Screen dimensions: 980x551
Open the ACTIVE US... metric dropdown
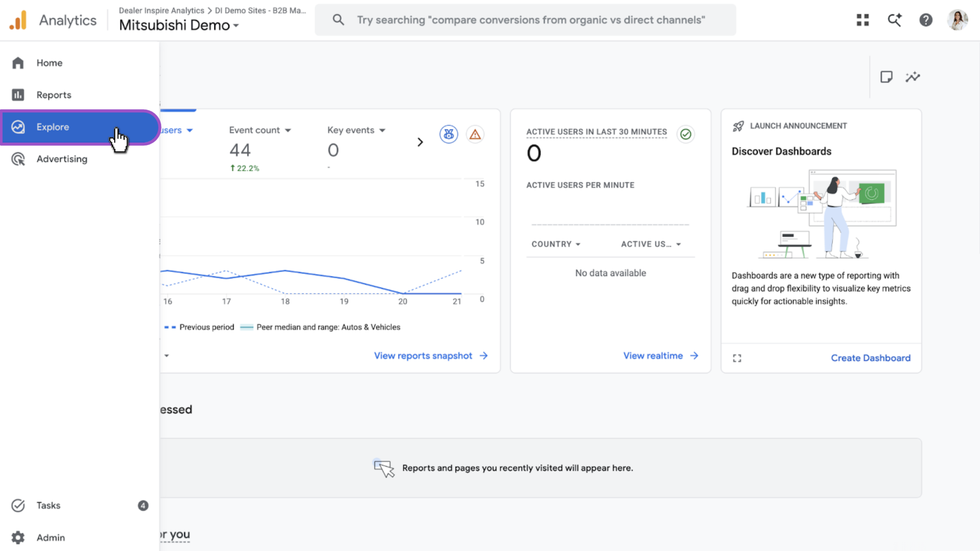click(x=651, y=244)
